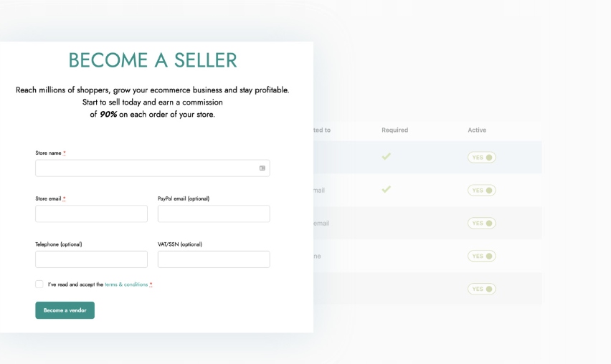Image resolution: width=611 pixels, height=364 pixels.
Task: Click the Telephone (optional) input box
Action: (91, 259)
